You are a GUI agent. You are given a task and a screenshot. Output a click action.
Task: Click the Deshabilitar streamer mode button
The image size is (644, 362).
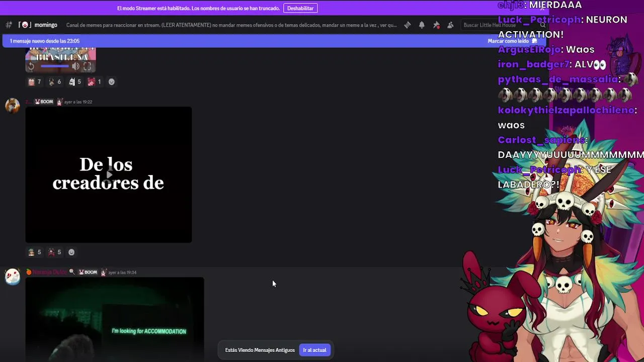click(300, 8)
